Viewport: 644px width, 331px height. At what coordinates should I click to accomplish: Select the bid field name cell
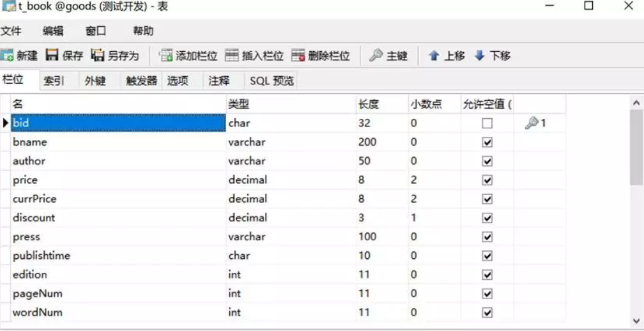click(x=118, y=123)
